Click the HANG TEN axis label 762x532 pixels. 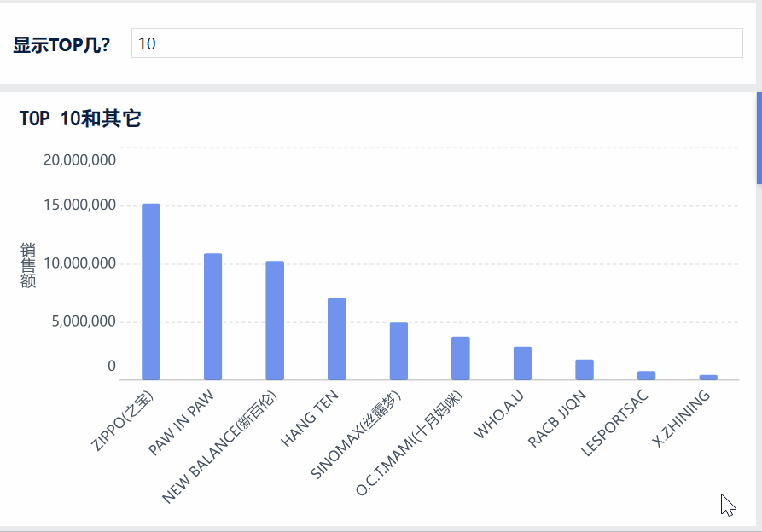point(310,418)
